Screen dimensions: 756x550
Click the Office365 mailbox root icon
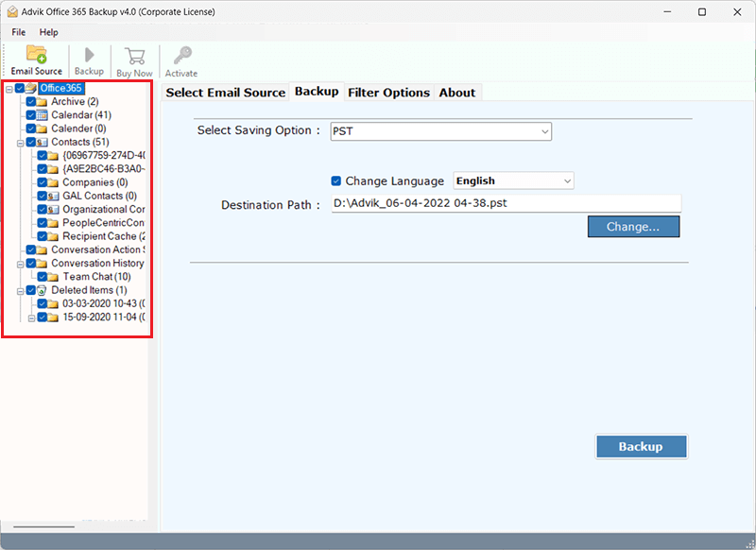pyautogui.click(x=31, y=88)
